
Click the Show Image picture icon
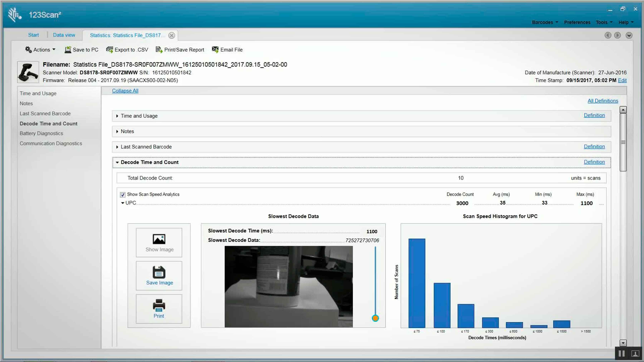click(x=159, y=239)
